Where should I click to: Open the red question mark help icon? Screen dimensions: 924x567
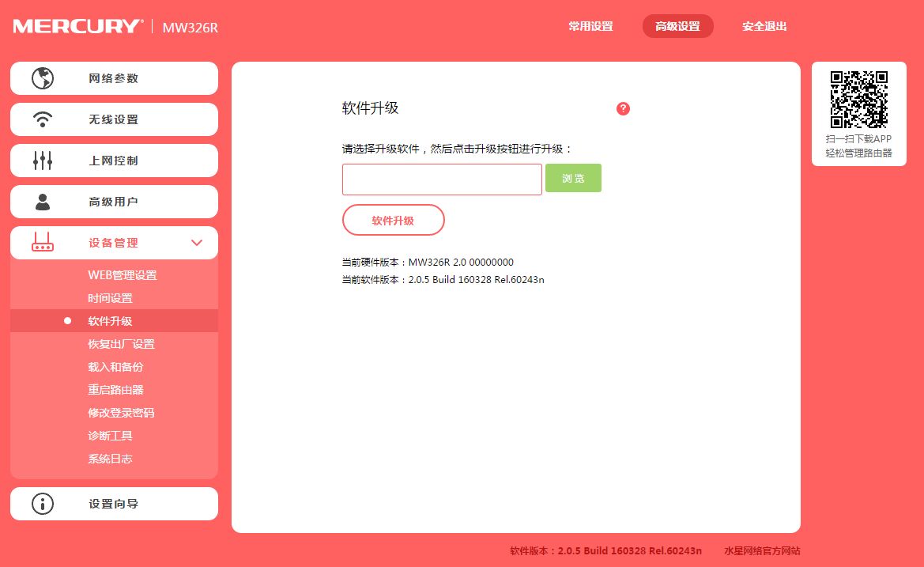click(623, 108)
